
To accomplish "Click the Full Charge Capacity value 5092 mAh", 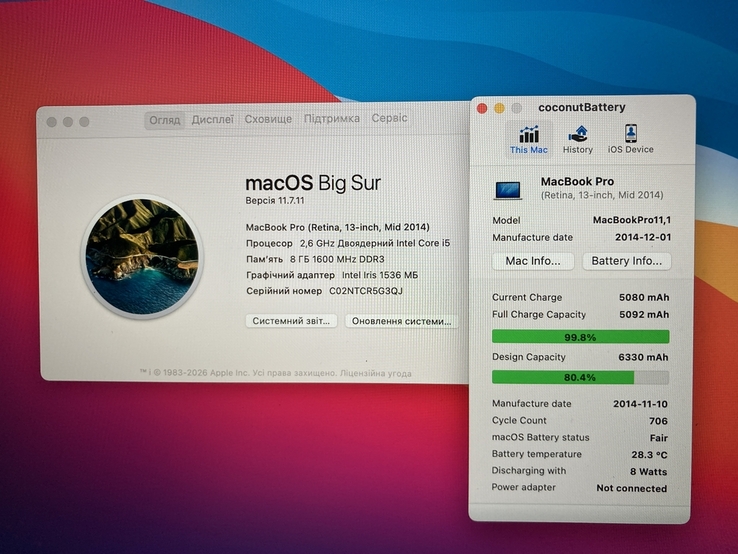I will tap(644, 314).
